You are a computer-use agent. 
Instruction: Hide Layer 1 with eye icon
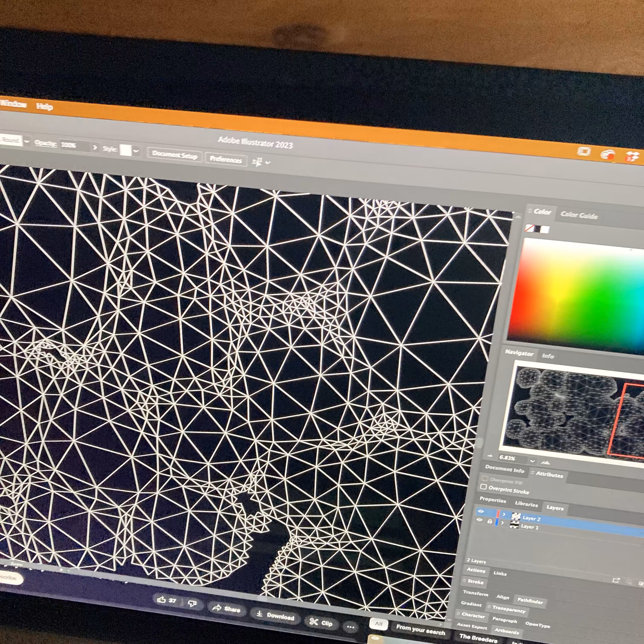(479, 520)
